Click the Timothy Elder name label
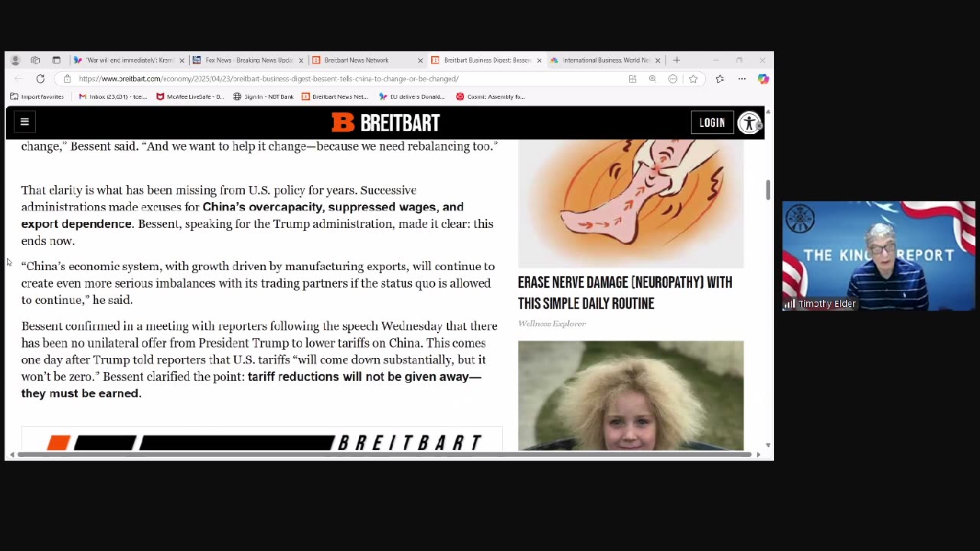The height and width of the screenshot is (551, 980). coord(827,304)
